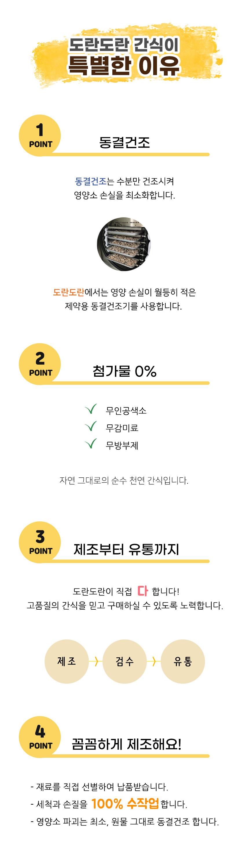Click the blue 동결건조 highlighted text
249x868 pixels.
(x=91, y=181)
